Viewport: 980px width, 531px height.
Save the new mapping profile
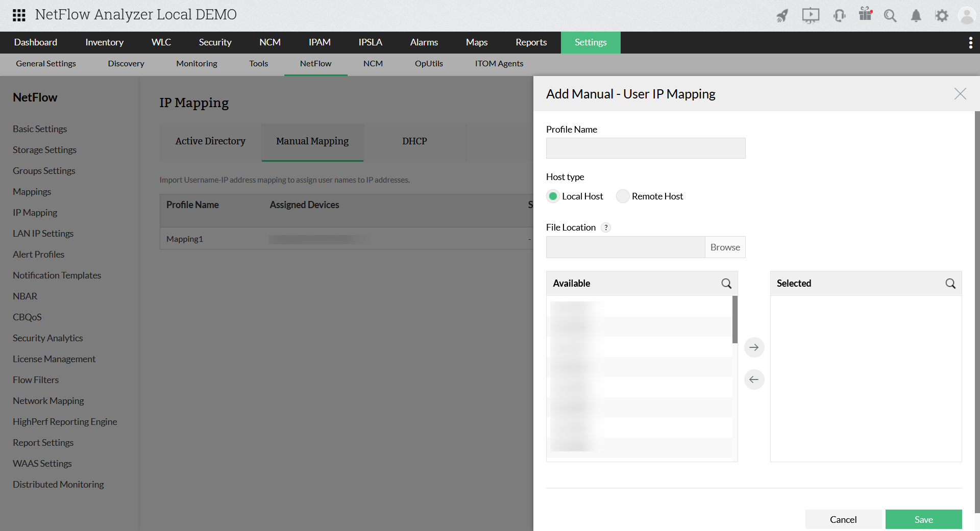(x=923, y=519)
